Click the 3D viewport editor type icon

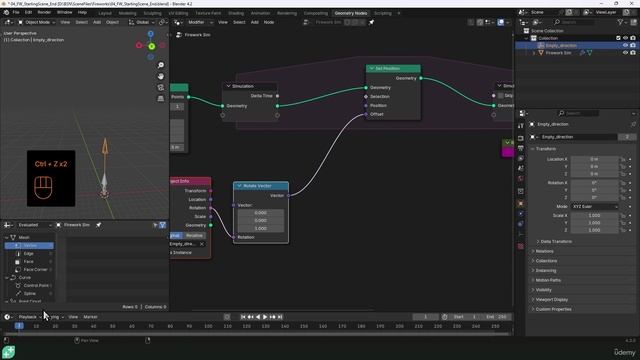(x=8, y=22)
